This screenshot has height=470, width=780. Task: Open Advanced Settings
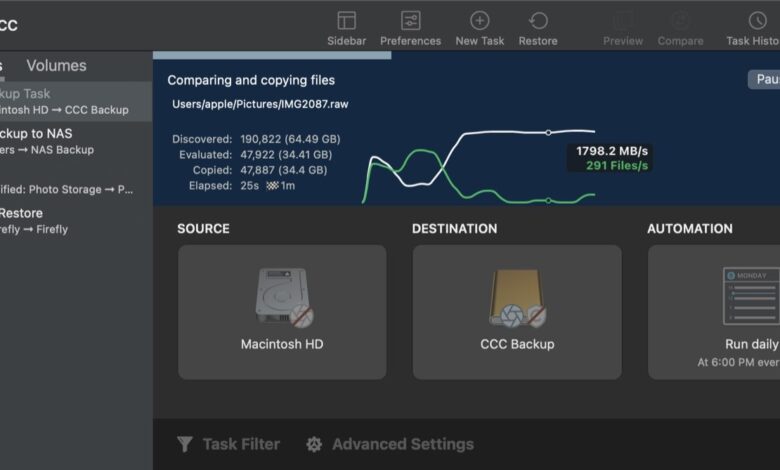(x=390, y=444)
